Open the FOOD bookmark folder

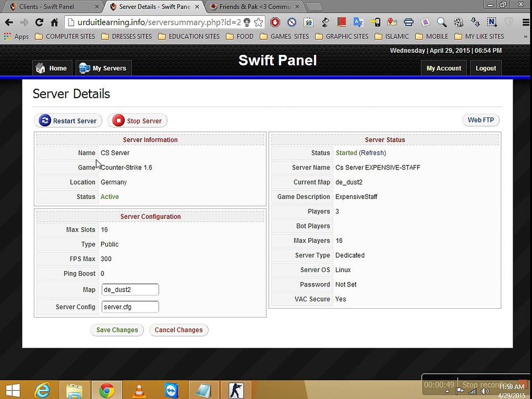[240, 37]
